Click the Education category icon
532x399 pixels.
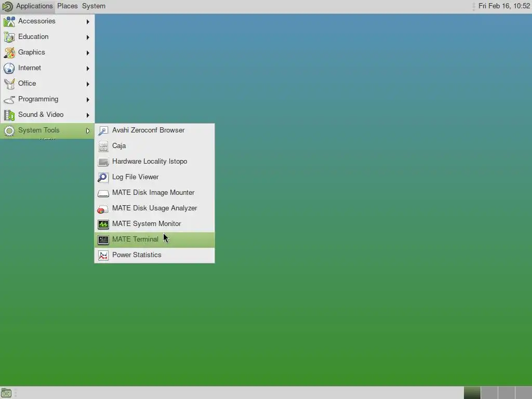[x=9, y=37]
